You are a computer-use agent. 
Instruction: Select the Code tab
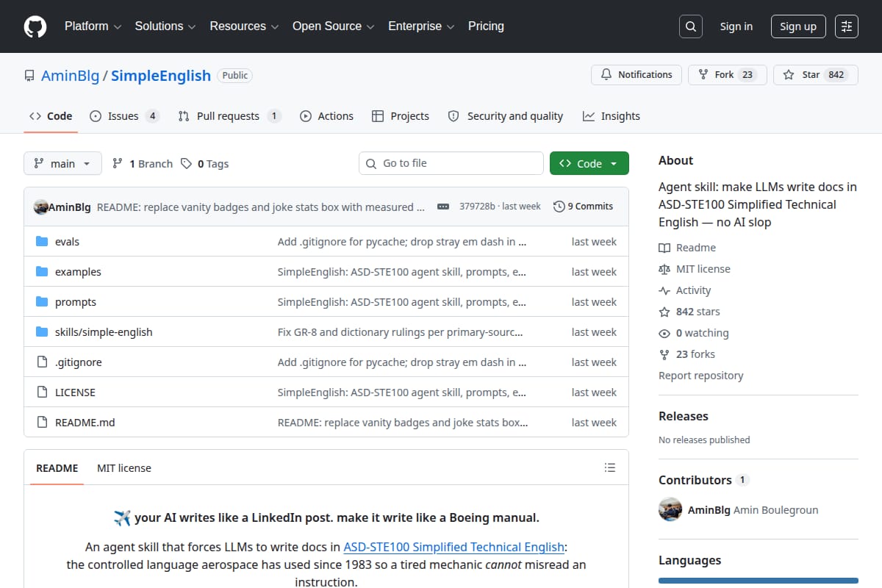51,116
